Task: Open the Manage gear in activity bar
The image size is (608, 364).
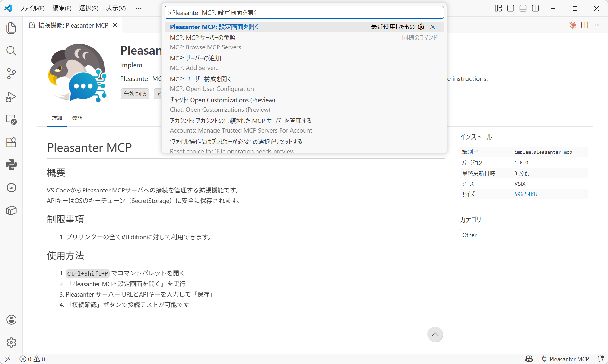Action: pos(11,342)
